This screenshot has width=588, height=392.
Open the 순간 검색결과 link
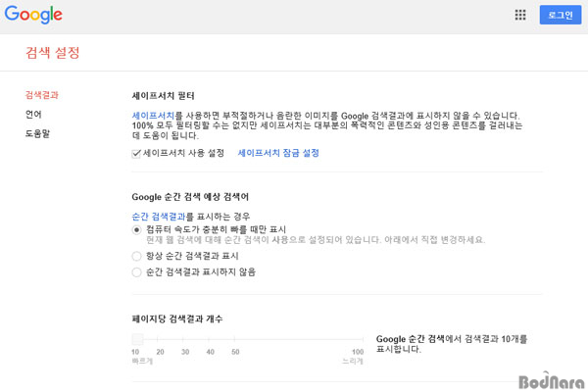click(159, 217)
